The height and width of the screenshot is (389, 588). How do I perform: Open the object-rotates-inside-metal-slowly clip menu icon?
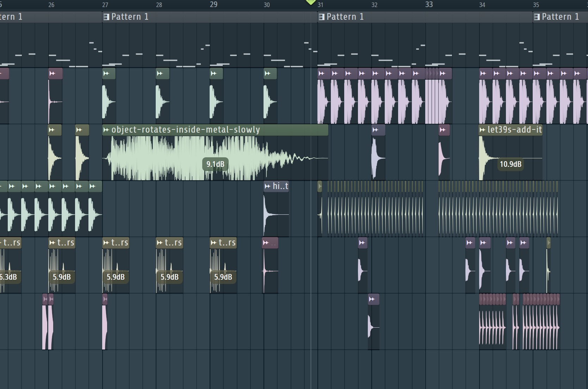coord(106,130)
